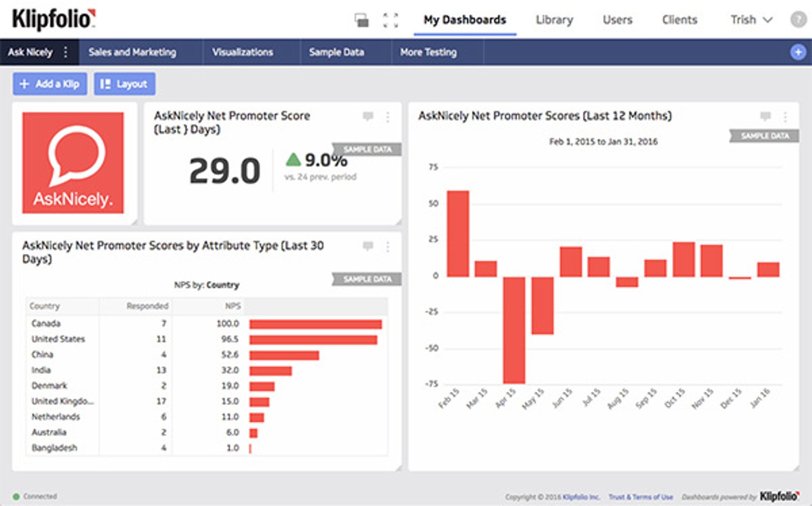Click footer Klipfolio powered-by logo
This screenshot has width=812, height=506.
pyautogui.click(x=779, y=496)
